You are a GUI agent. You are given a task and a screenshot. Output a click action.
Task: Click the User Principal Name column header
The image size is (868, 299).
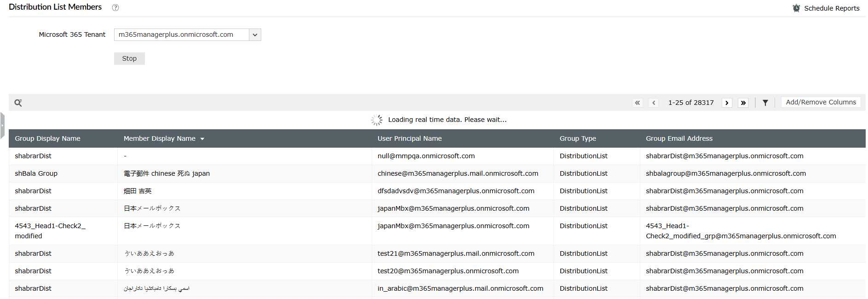click(x=409, y=138)
